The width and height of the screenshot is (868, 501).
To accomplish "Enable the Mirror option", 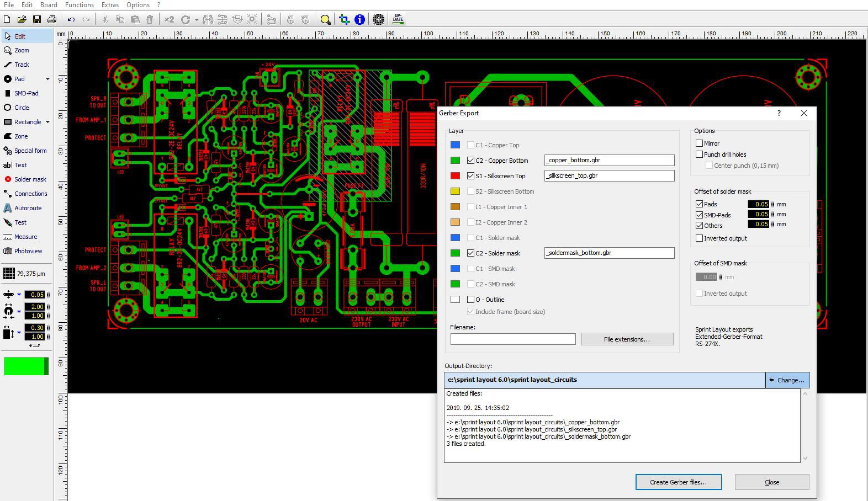I will [x=699, y=143].
